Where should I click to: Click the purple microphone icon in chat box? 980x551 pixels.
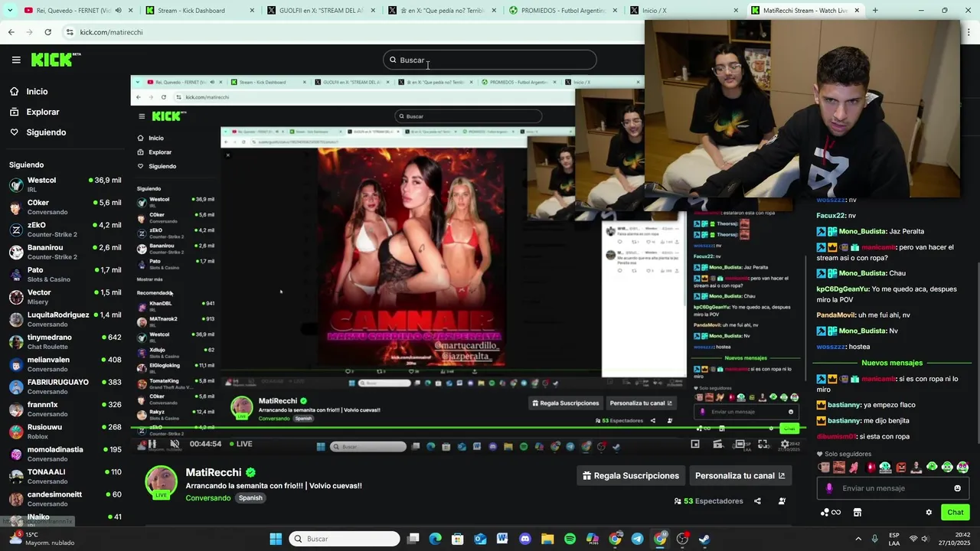pyautogui.click(x=829, y=488)
